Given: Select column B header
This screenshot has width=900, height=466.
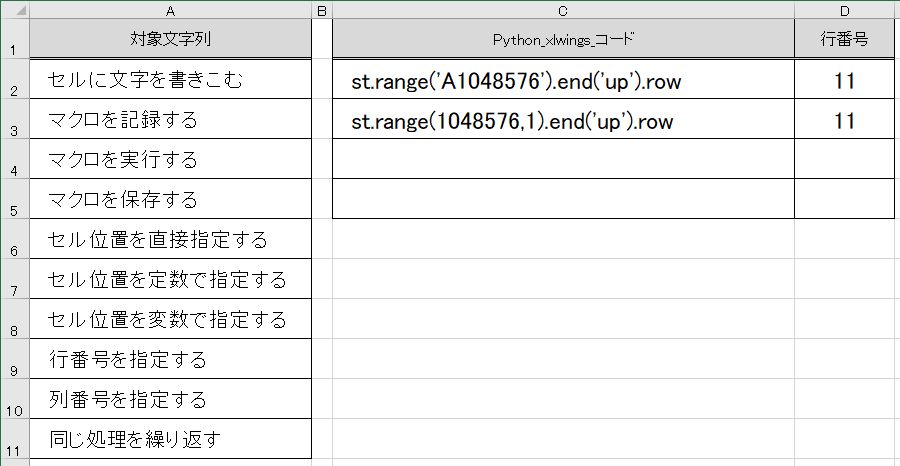Looking at the screenshot, I should point(322,10).
